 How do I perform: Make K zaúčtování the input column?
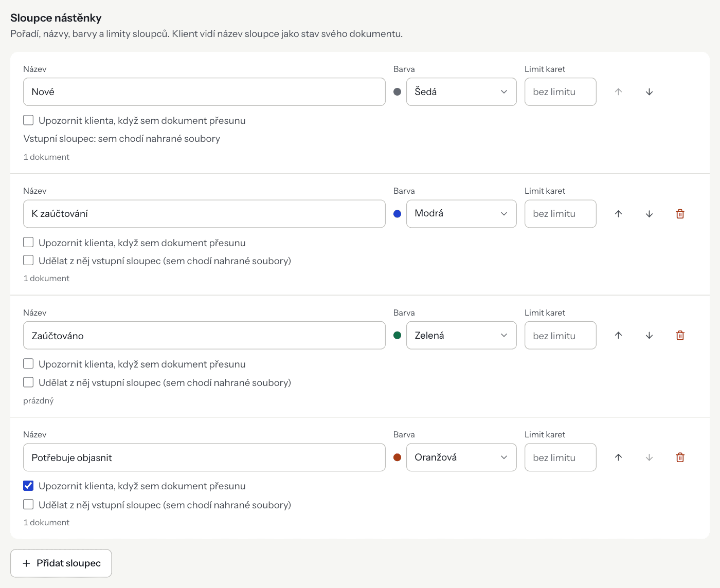pyautogui.click(x=28, y=261)
